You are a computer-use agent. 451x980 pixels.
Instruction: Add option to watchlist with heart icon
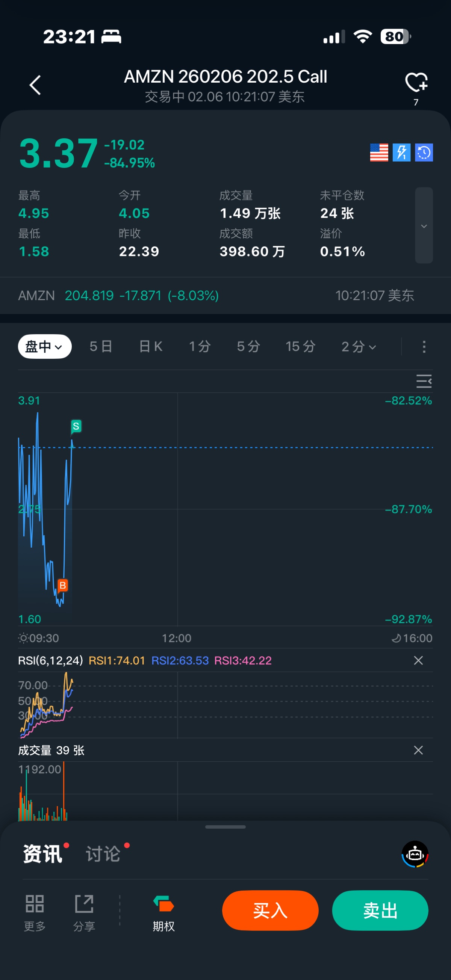pyautogui.click(x=416, y=83)
